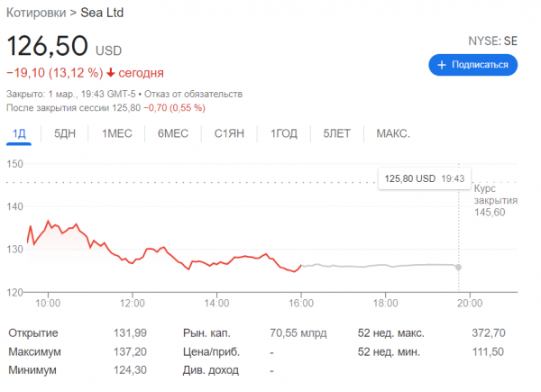Show the 1ГОД chart range
541x392 pixels.
[x=283, y=133]
